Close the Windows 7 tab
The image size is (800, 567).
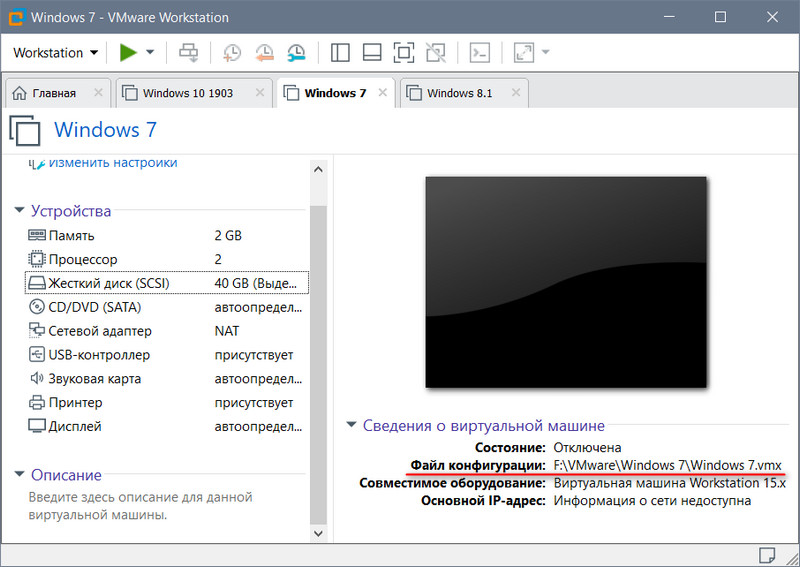click(383, 92)
